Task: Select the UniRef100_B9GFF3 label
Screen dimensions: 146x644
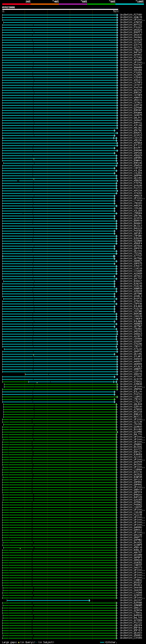Action: (131, 32)
